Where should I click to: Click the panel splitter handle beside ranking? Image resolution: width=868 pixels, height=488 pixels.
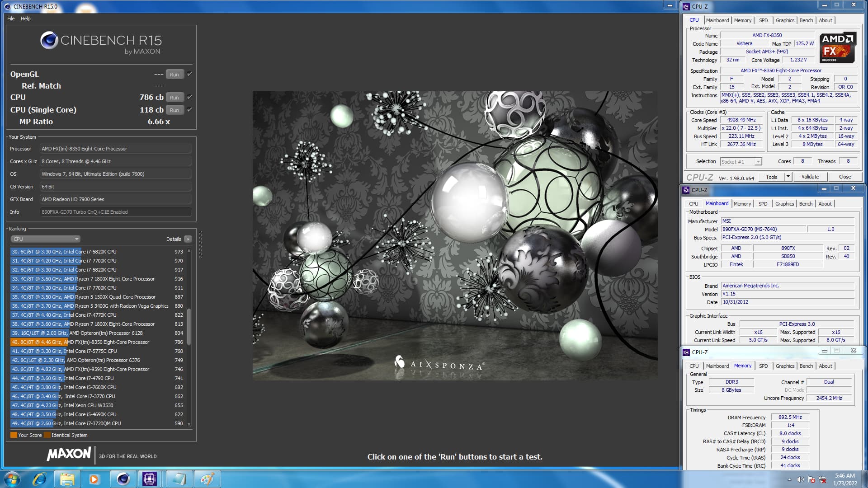pos(200,244)
